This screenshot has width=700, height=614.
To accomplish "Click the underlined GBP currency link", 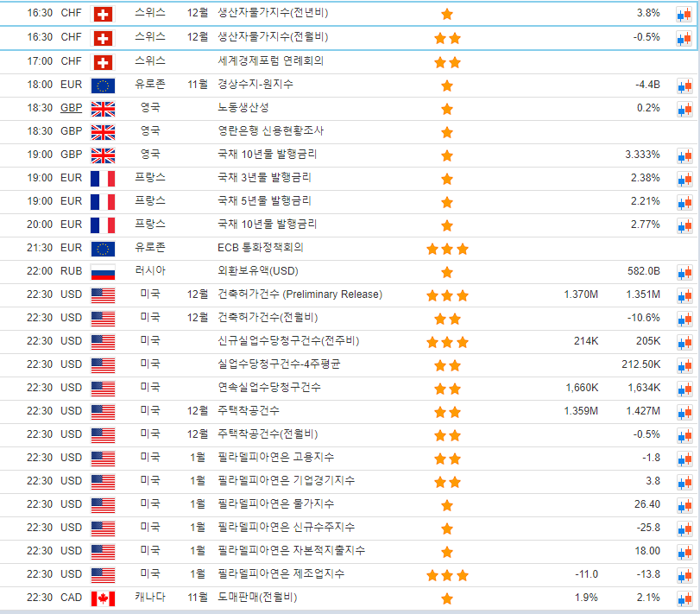I will coord(71,108).
